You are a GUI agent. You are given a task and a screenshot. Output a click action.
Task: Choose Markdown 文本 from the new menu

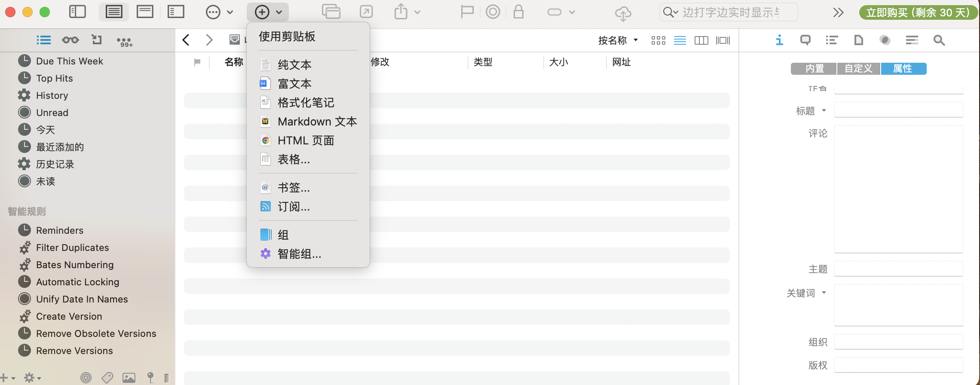tap(317, 122)
